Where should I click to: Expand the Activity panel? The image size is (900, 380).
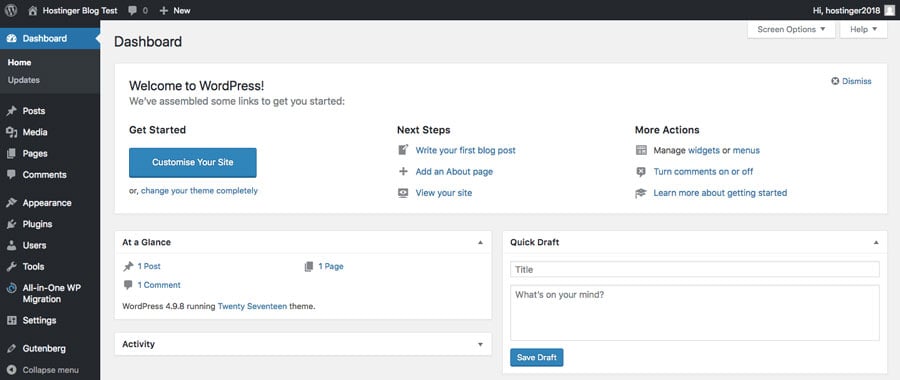click(x=480, y=344)
